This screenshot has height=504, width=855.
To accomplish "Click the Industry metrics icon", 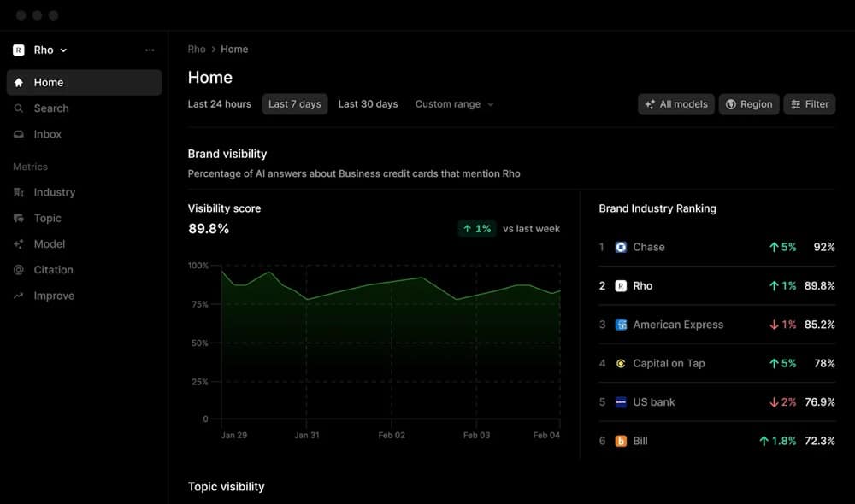I will [x=19, y=192].
